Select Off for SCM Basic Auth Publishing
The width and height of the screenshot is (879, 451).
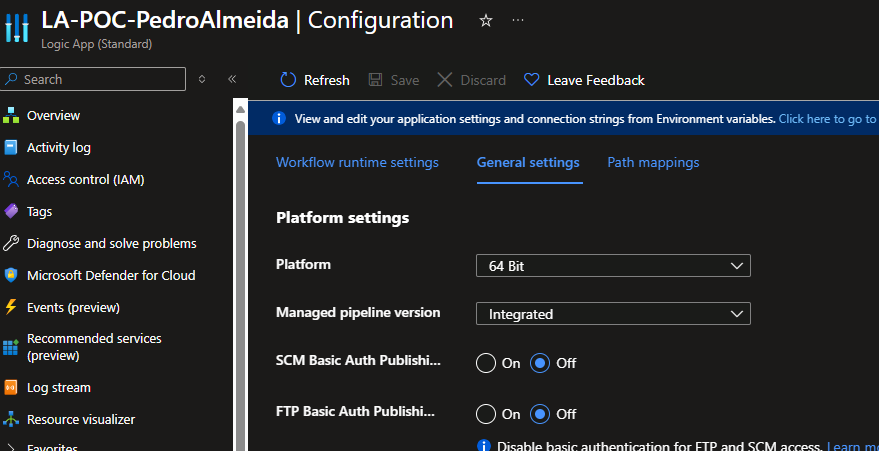pyautogui.click(x=540, y=363)
